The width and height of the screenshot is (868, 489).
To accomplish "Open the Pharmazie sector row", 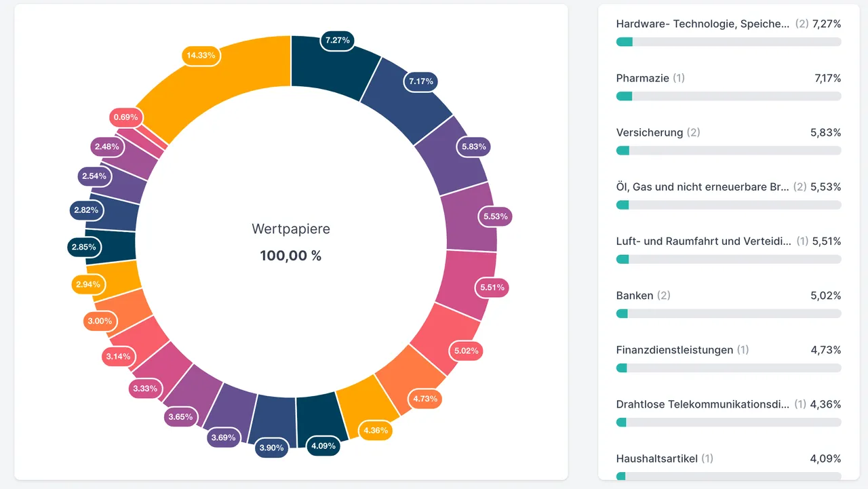I will (728, 85).
